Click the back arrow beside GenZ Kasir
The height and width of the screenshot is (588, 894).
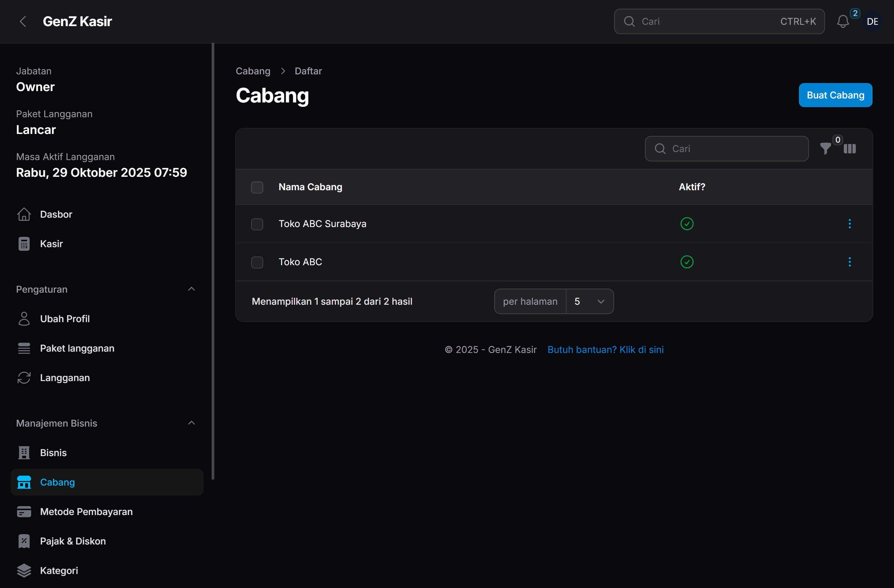click(23, 21)
